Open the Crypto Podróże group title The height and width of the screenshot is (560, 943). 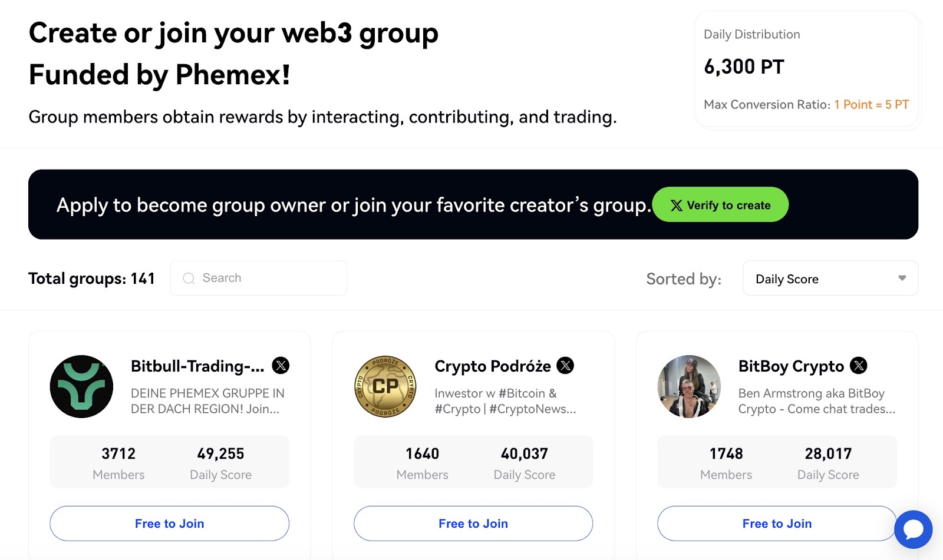point(493,366)
